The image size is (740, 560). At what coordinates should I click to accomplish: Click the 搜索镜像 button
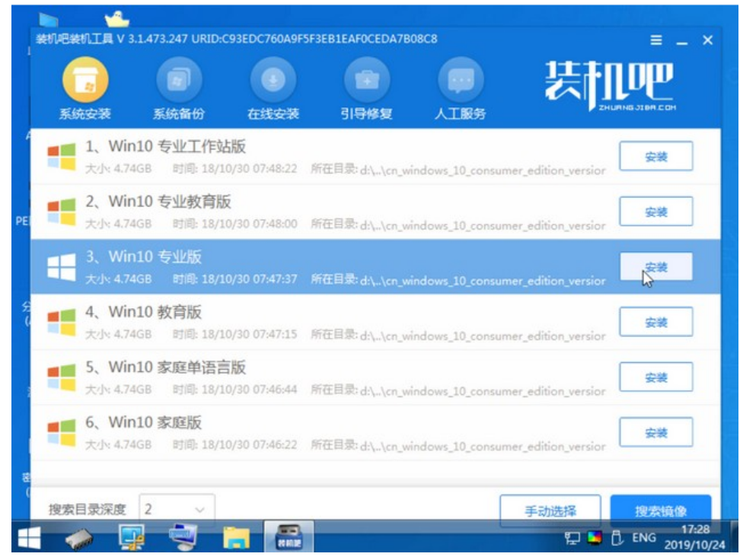point(661,511)
